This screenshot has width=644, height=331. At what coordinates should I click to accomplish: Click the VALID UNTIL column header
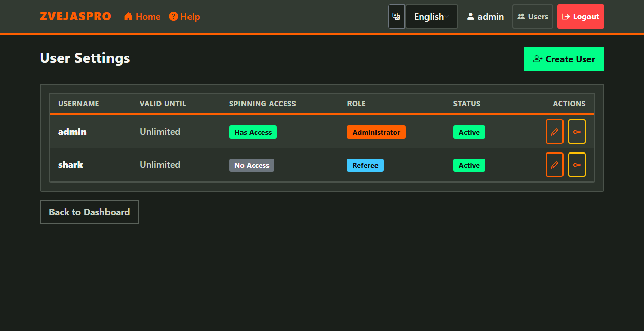(163, 104)
